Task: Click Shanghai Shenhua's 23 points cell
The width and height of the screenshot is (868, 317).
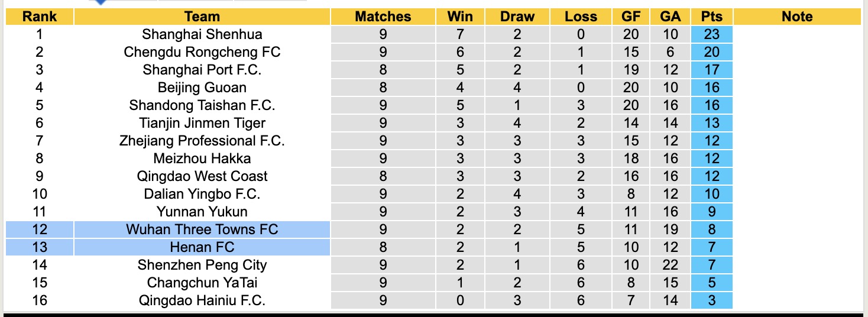Action: 711,34
